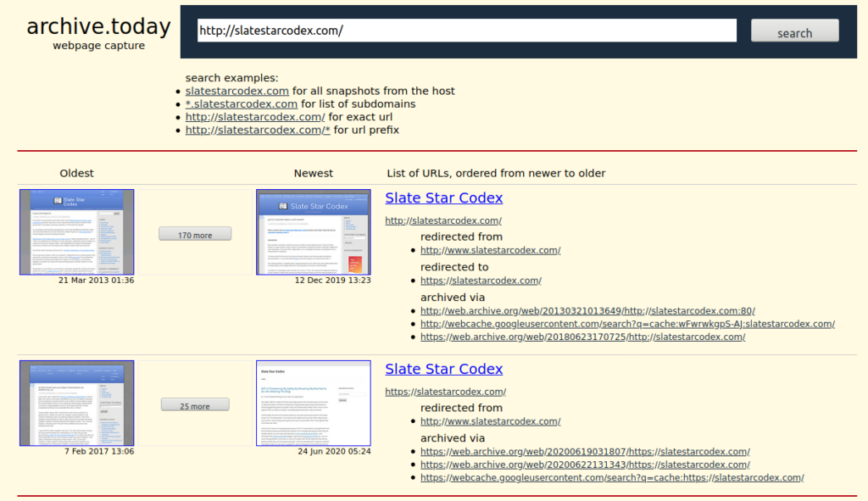Screen dimensions: 868x501
Task: Show the 25 more snapshots
Action: (195, 405)
